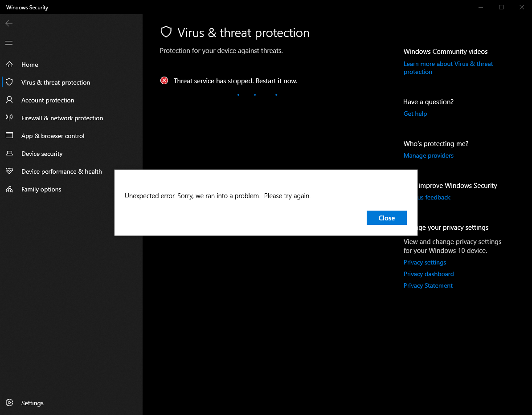Open Get help support link
532x415 pixels.
coord(415,114)
